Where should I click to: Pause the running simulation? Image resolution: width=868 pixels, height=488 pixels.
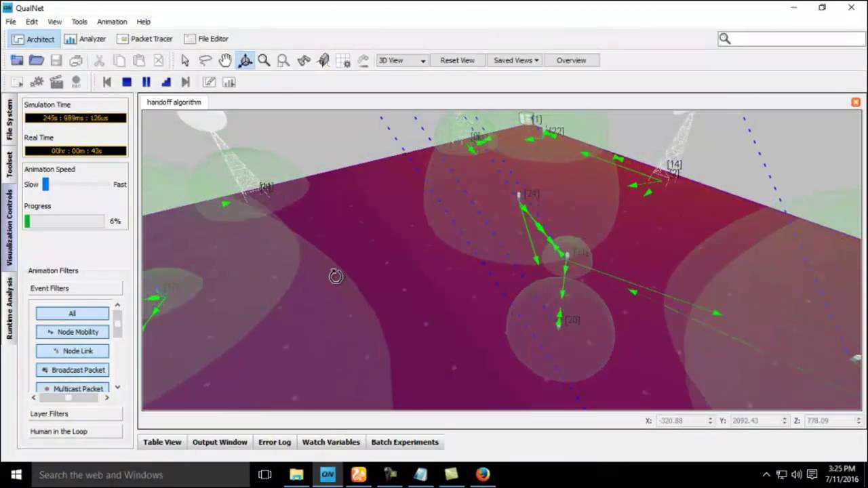tap(146, 82)
